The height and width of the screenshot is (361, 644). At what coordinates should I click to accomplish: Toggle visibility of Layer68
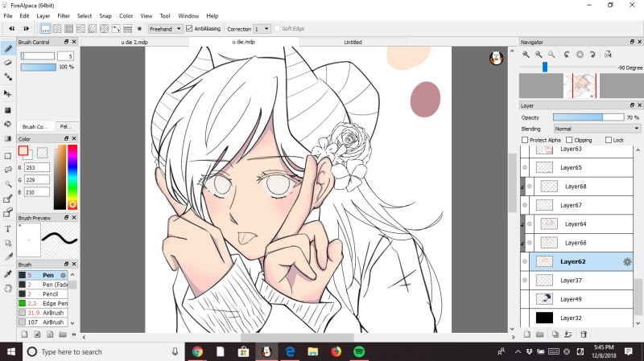pos(530,187)
